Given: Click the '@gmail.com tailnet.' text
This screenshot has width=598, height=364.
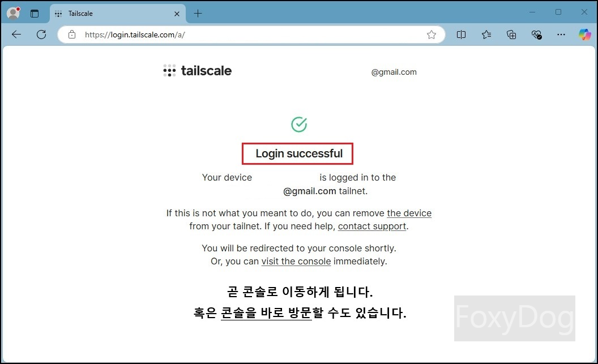Looking at the screenshot, I should click(325, 191).
